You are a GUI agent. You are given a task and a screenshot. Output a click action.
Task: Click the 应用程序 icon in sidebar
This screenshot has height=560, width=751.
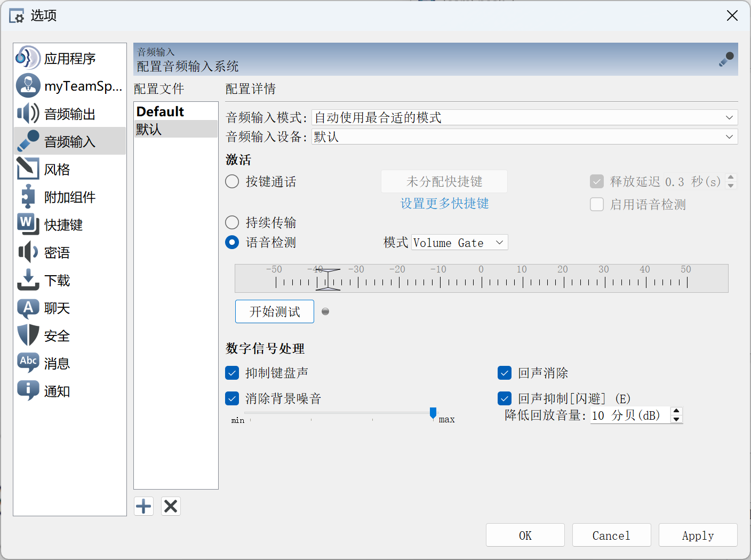click(x=28, y=58)
